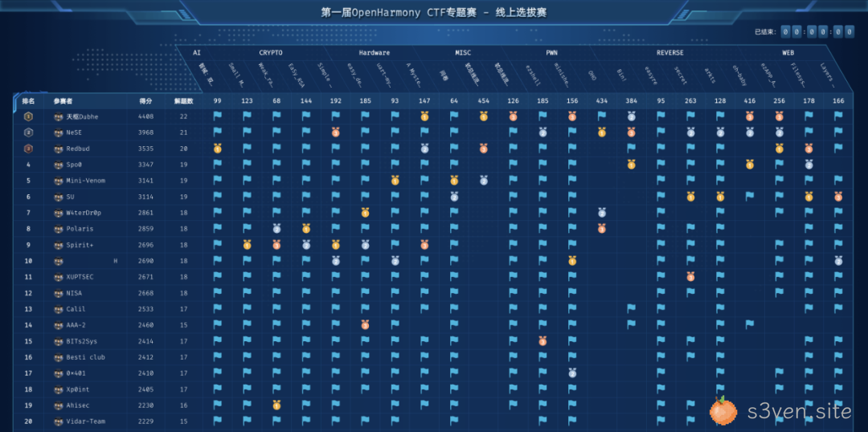This screenshot has height=432, width=868.
Task: Click the score 2671 for XUPTSEC
Action: [146, 277]
